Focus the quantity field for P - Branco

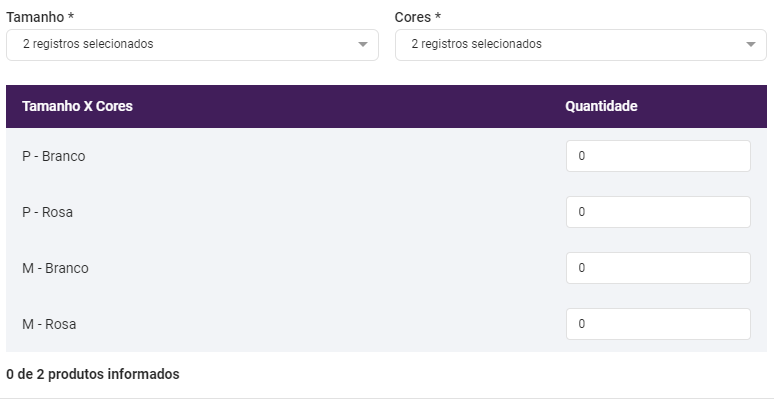[x=657, y=156]
